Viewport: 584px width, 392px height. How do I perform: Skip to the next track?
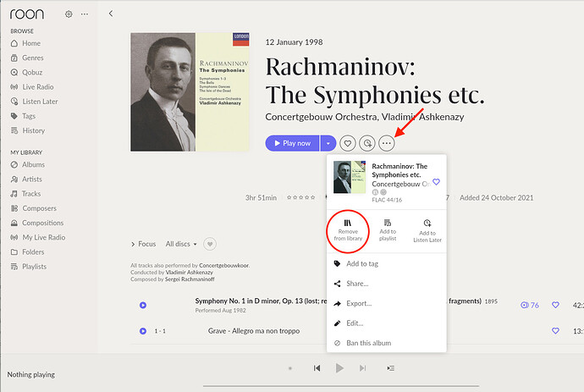(363, 368)
